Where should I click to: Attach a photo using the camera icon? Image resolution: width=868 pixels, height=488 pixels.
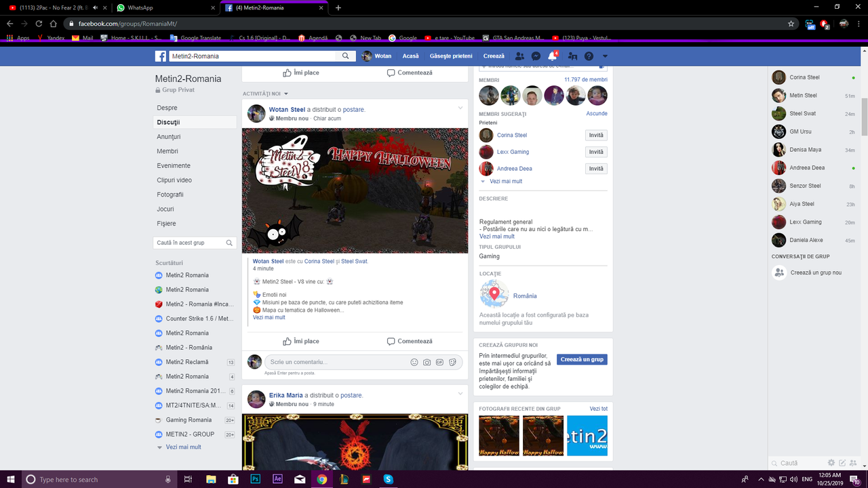[x=427, y=362]
